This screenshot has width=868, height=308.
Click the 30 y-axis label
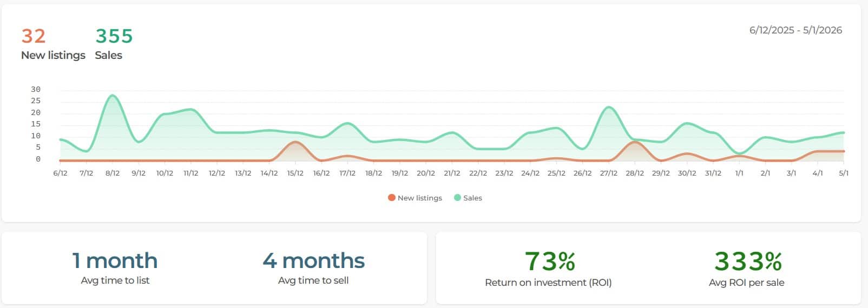36,90
